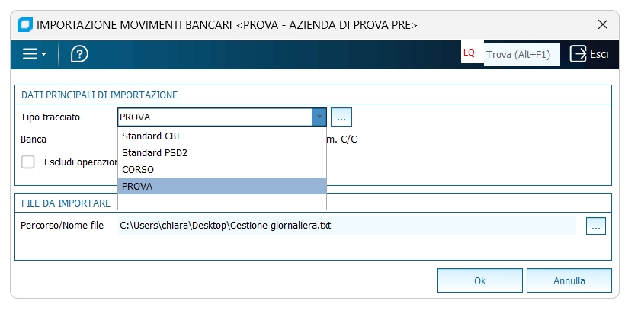Open the ellipsis button beside Tipo tracciato
644x330 pixels.
click(x=341, y=117)
